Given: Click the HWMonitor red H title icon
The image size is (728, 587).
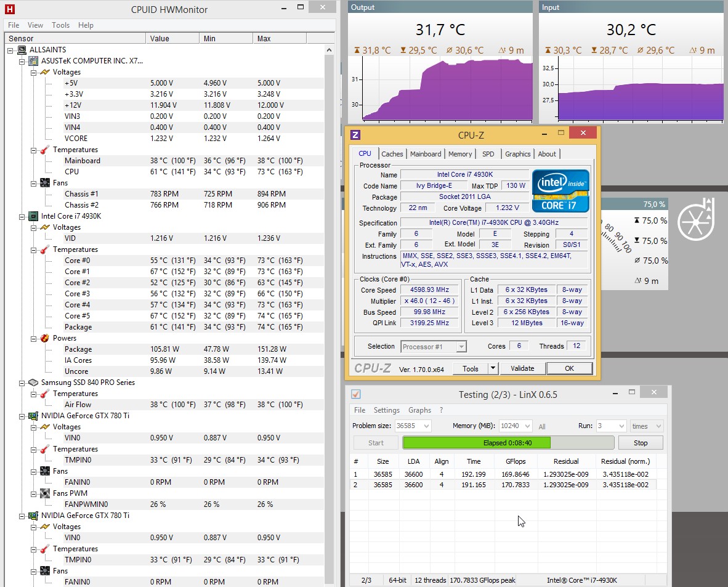Looking at the screenshot, I should [x=10, y=9].
